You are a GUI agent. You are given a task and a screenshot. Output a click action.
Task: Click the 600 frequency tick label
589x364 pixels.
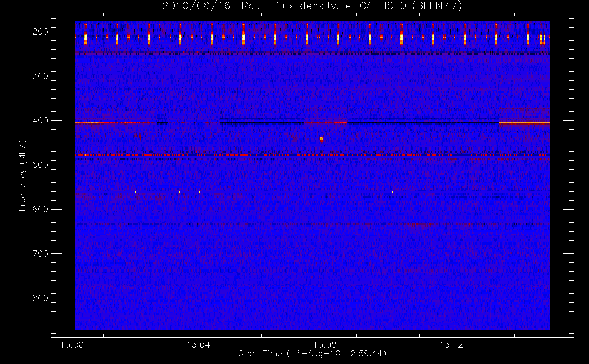[x=40, y=209]
